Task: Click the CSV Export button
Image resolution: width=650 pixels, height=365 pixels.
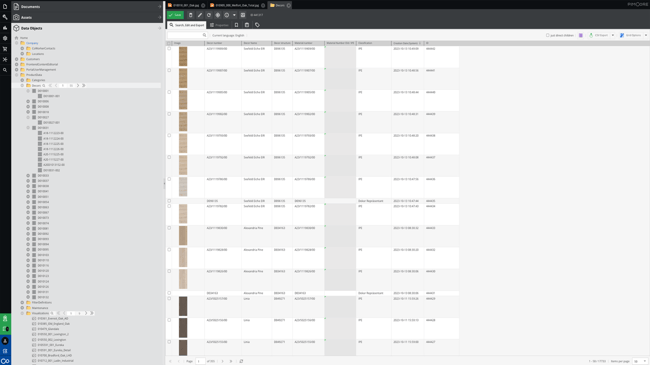Action: (x=599, y=35)
